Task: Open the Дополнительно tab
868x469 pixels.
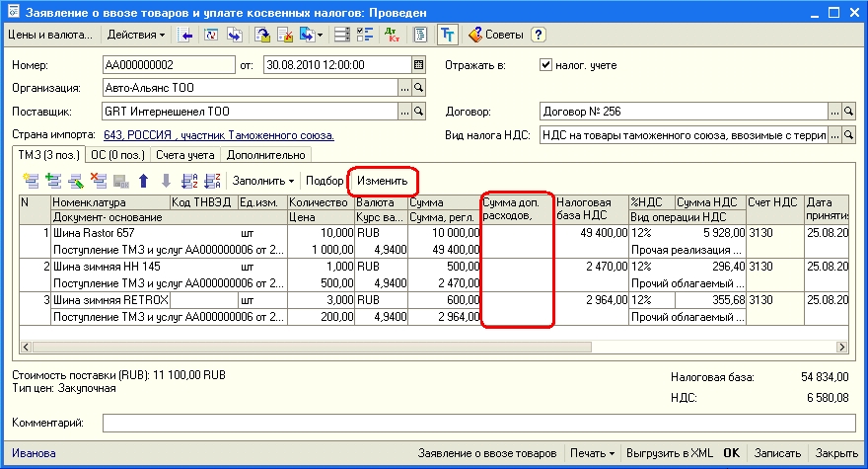Action: 265,154
